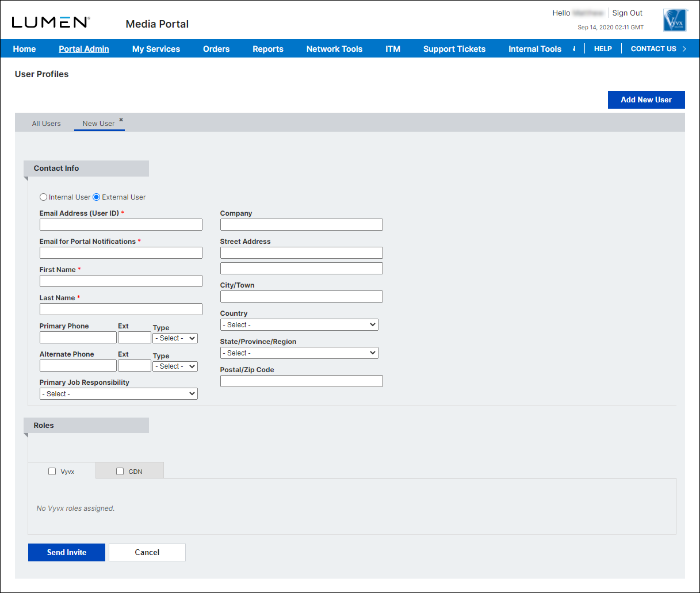Focus the Email for Portal Notifications field

[121, 253]
